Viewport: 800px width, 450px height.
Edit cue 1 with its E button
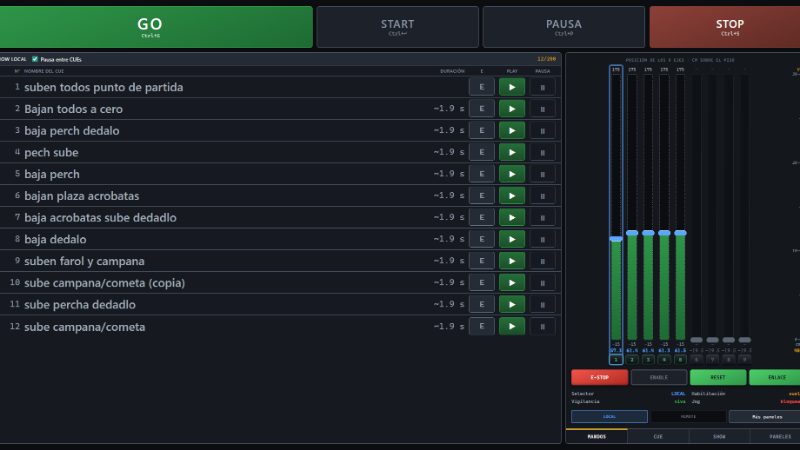point(482,87)
